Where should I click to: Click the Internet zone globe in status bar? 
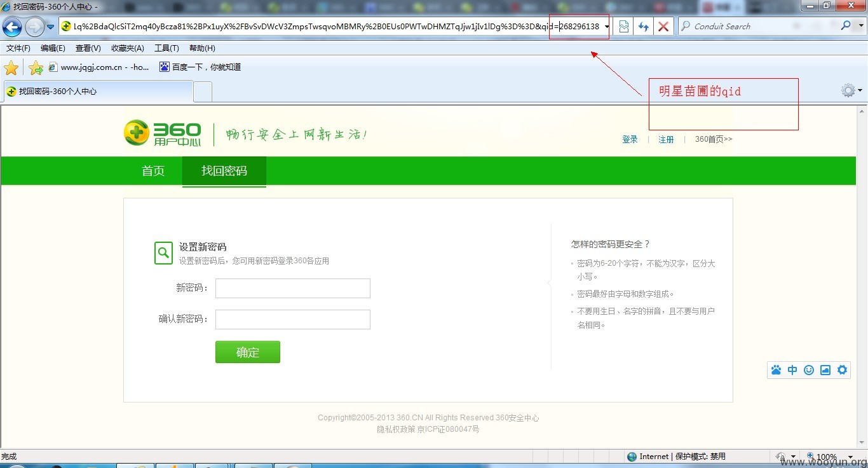(x=632, y=457)
